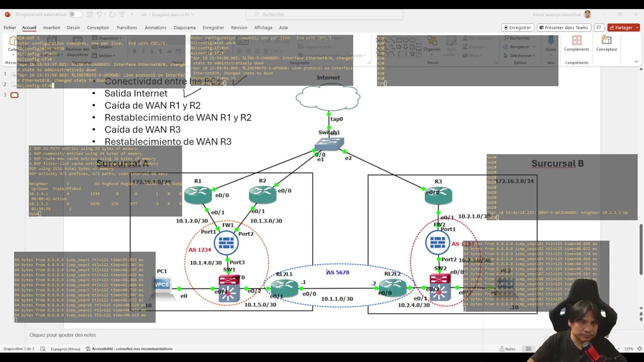Screen dimensions: 644x362
Task: Switch to the Affichage tab
Action: 263,28
